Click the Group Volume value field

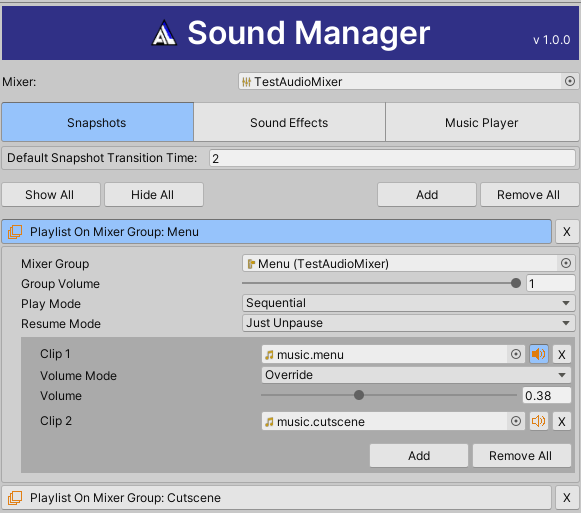coord(551,284)
